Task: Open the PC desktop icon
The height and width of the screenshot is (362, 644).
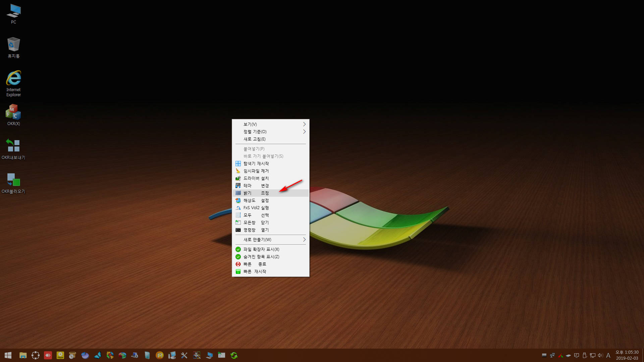Action: [13, 14]
